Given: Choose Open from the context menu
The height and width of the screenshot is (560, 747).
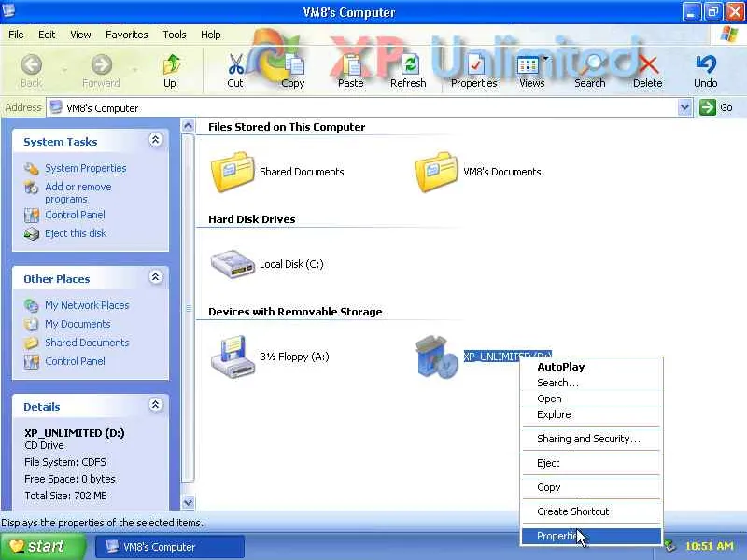Looking at the screenshot, I should (x=591, y=399).
